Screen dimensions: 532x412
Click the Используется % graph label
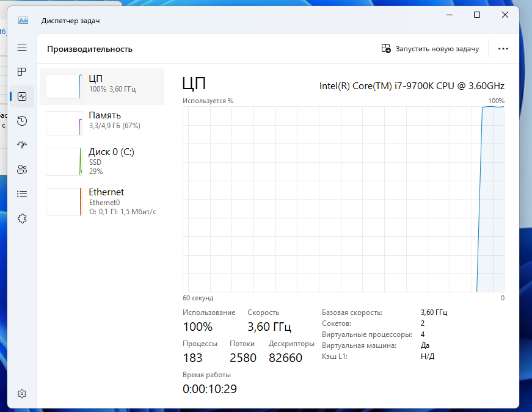208,101
